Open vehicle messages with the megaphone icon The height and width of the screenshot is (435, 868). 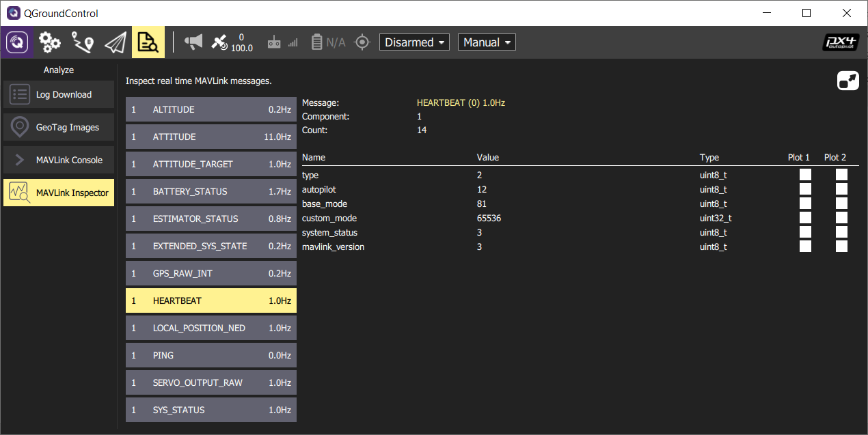(193, 42)
